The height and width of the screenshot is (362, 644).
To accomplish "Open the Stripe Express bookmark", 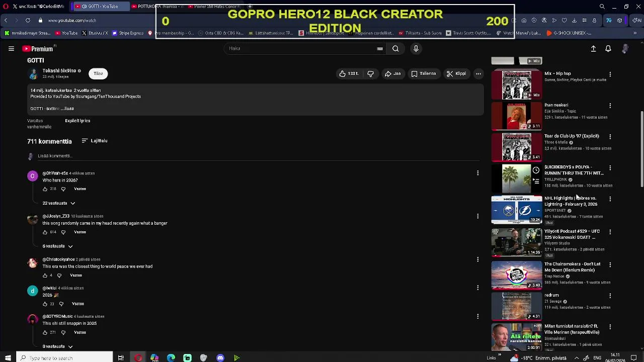I will click(128, 33).
